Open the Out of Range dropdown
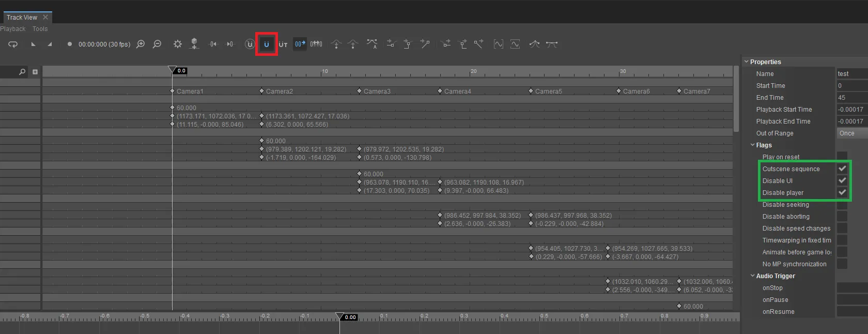The height and width of the screenshot is (334, 868). [852, 133]
